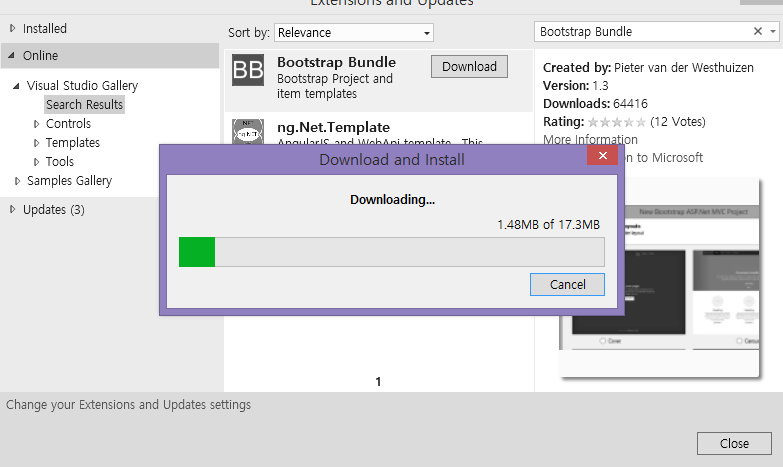Click the Bootstrap Bundle result title
Screen dimensions: 783x467
tap(337, 62)
